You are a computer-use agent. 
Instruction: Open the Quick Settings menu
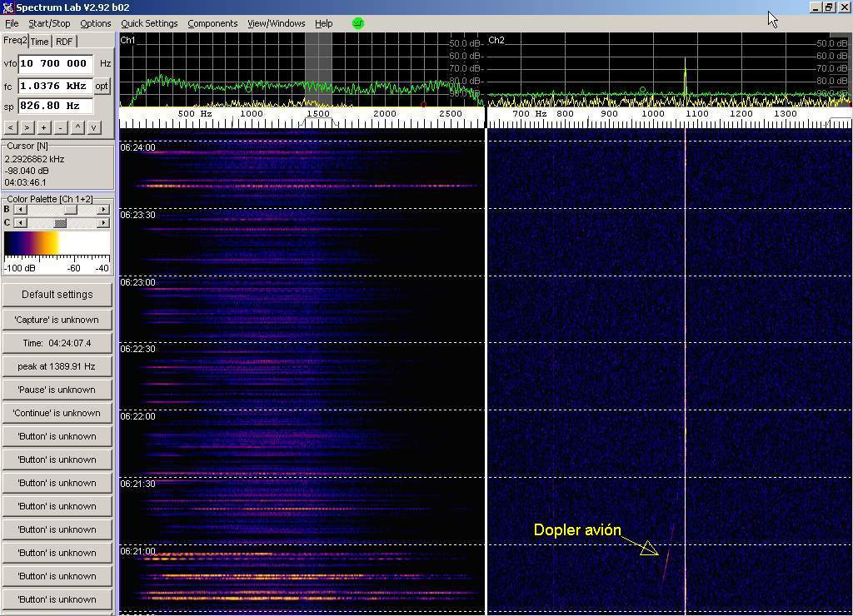click(149, 23)
